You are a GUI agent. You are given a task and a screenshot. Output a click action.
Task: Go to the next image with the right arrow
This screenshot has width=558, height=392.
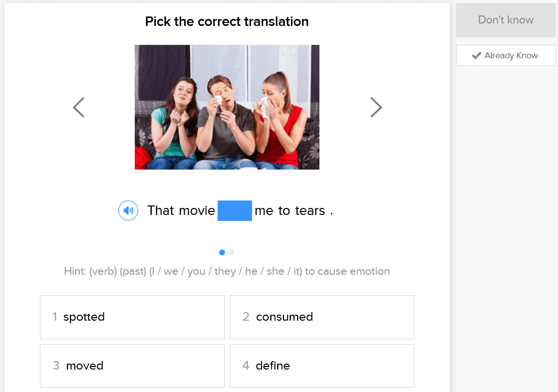pos(376,107)
